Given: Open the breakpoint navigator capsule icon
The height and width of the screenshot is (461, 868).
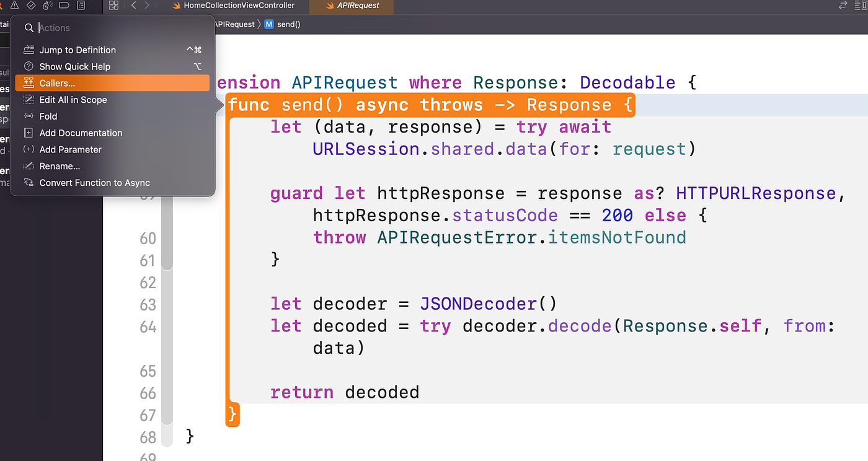Looking at the screenshot, I should pos(64,6).
